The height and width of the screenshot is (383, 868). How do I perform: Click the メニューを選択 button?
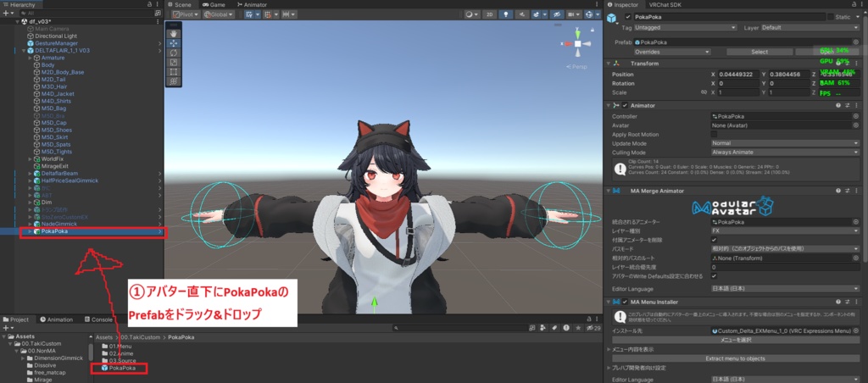735,340
